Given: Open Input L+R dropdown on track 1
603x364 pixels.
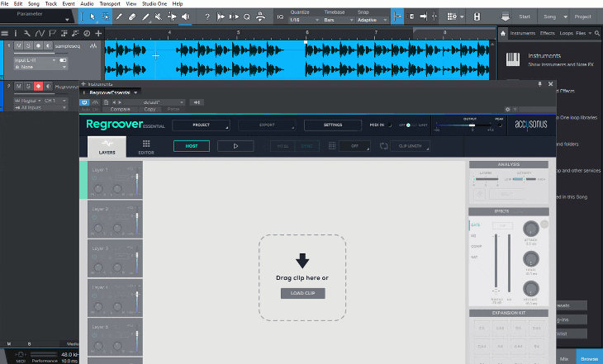Looking at the screenshot, I should click(36, 60).
